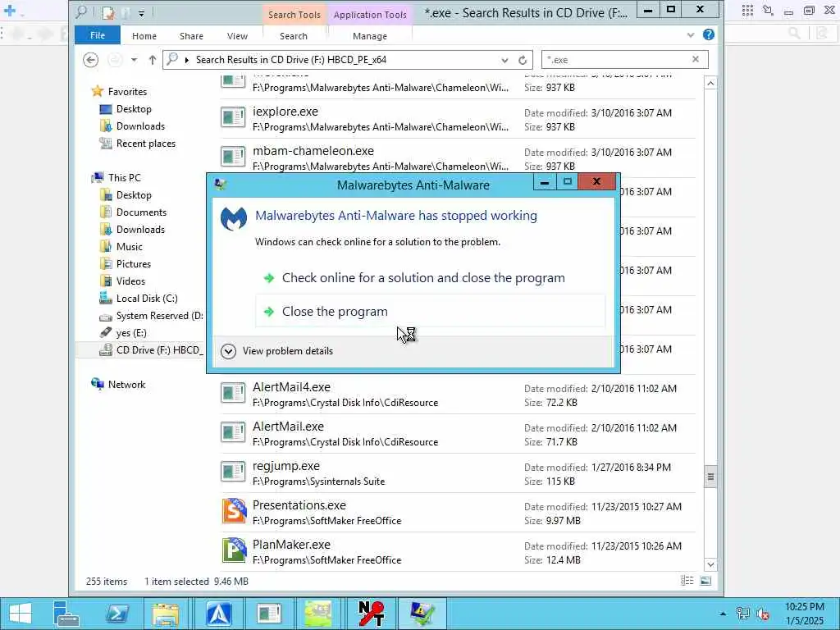Screen dimensions: 840x630
Task: Refresh the search results
Action: tap(523, 60)
